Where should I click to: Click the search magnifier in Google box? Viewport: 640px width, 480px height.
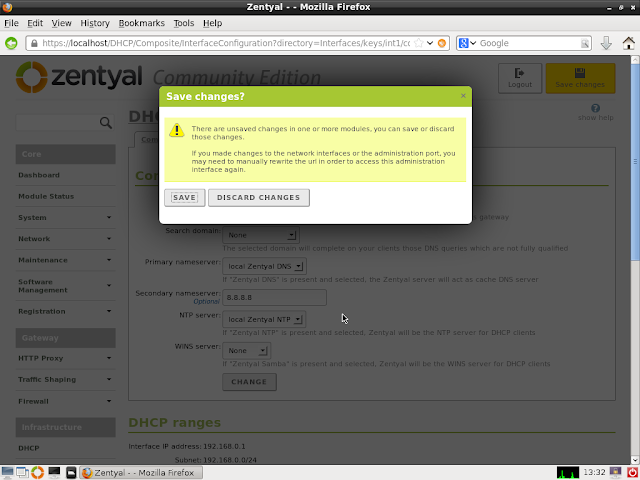[x=584, y=43]
